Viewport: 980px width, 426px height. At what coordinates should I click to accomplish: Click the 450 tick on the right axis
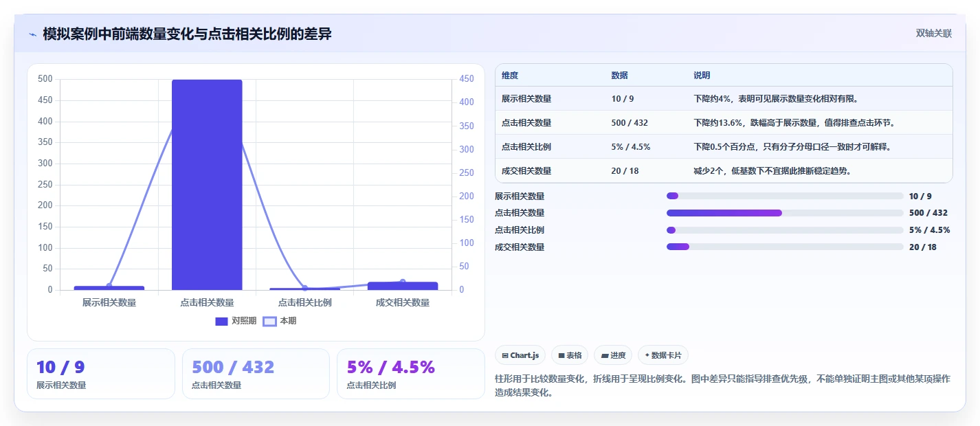467,79
